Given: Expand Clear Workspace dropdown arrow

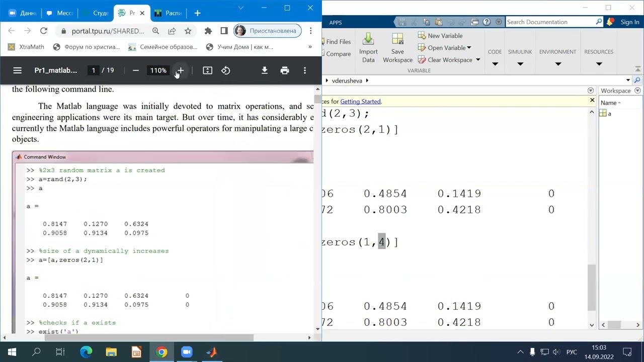Looking at the screenshot, I should point(478,60).
